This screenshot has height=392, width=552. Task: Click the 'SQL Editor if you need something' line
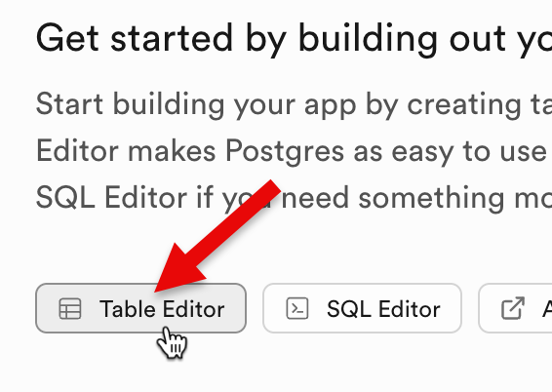tap(294, 198)
